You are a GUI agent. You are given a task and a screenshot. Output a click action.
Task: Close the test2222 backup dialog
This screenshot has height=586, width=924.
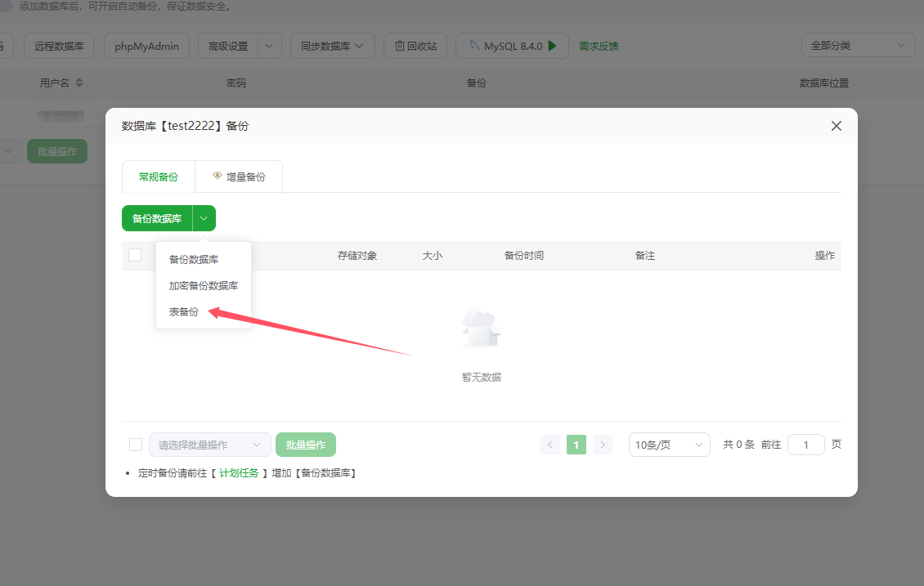tap(836, 126)
